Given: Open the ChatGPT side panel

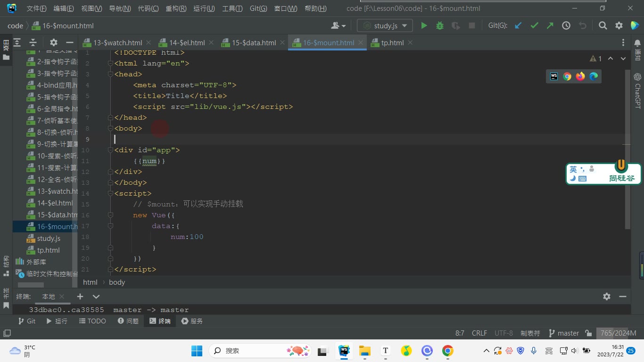Looking at the screenshot, I should click(638, 90).
